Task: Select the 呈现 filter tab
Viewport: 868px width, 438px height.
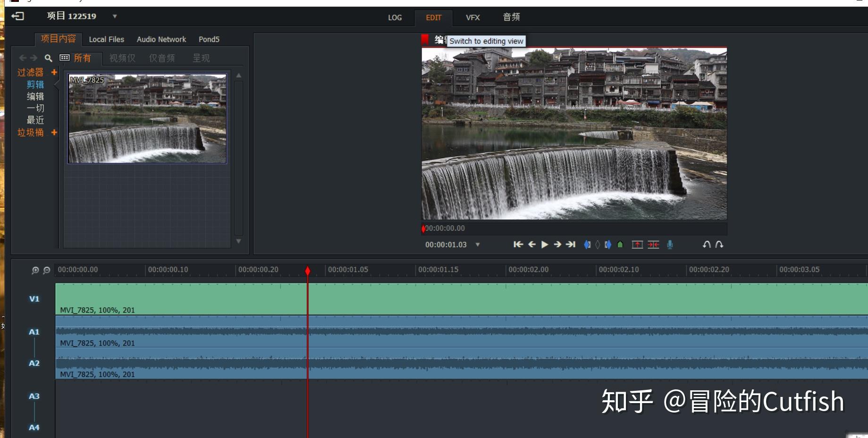Action: (x=201, y=58)
